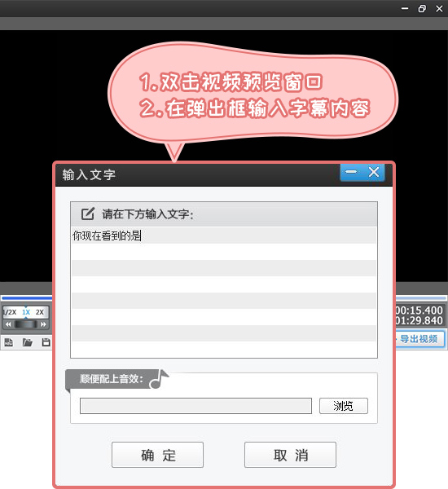Click 导出视频 export video button
Image resolution: width=448 pixels, height=489 pixels.
(x=419, y=339)
